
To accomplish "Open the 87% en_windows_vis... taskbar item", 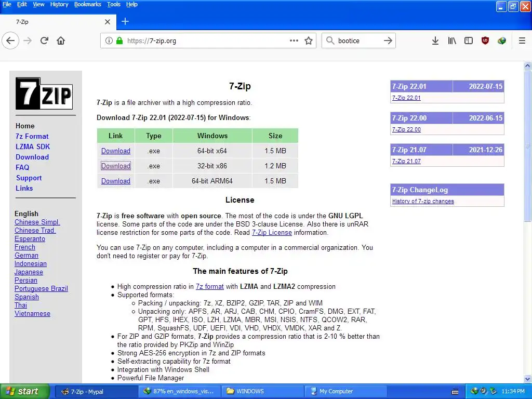I will point(179,391).
